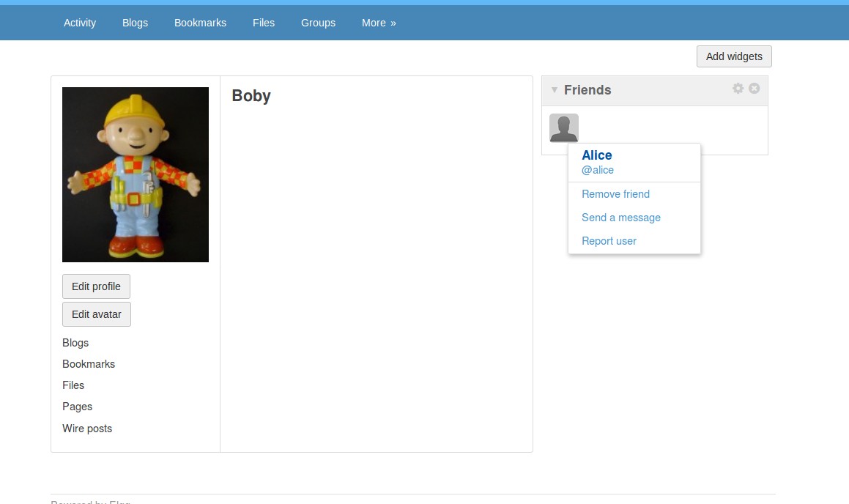Click the Edit profile button
849x504 pixels.
point(97,286)
